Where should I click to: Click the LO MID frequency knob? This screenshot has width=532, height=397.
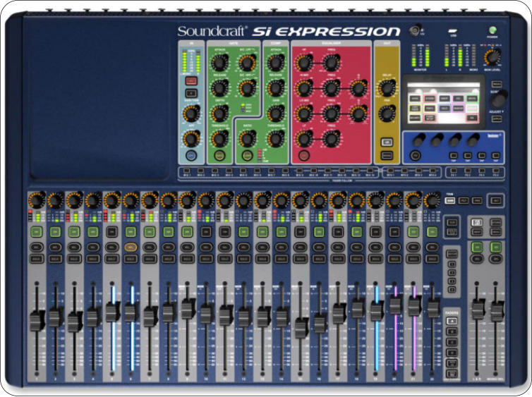tap(331, 114)
